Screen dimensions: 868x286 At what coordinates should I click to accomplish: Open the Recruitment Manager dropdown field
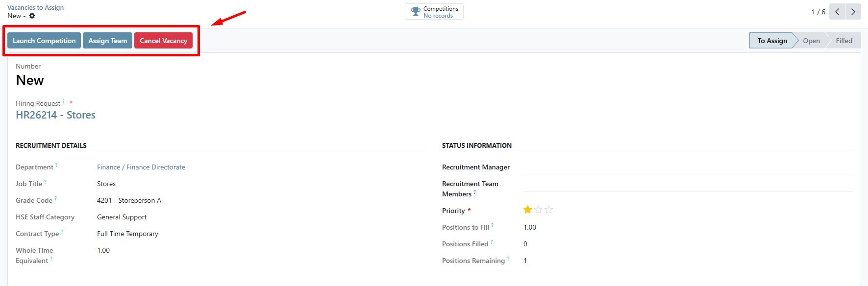(x=687, y=167)
